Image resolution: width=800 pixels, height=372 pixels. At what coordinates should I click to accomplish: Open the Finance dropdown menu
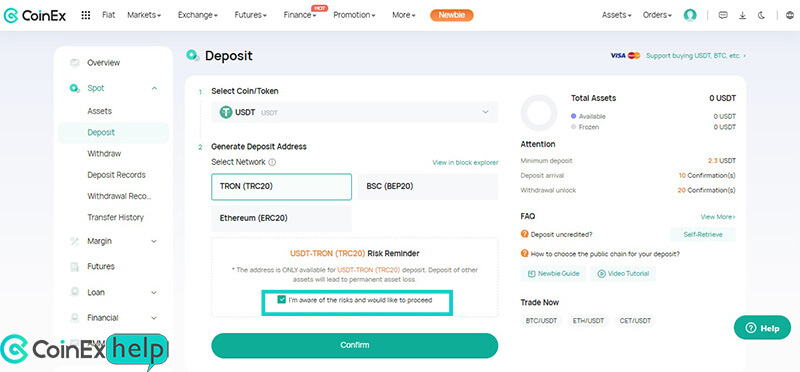pyautogui.click(x=299, y=15)
